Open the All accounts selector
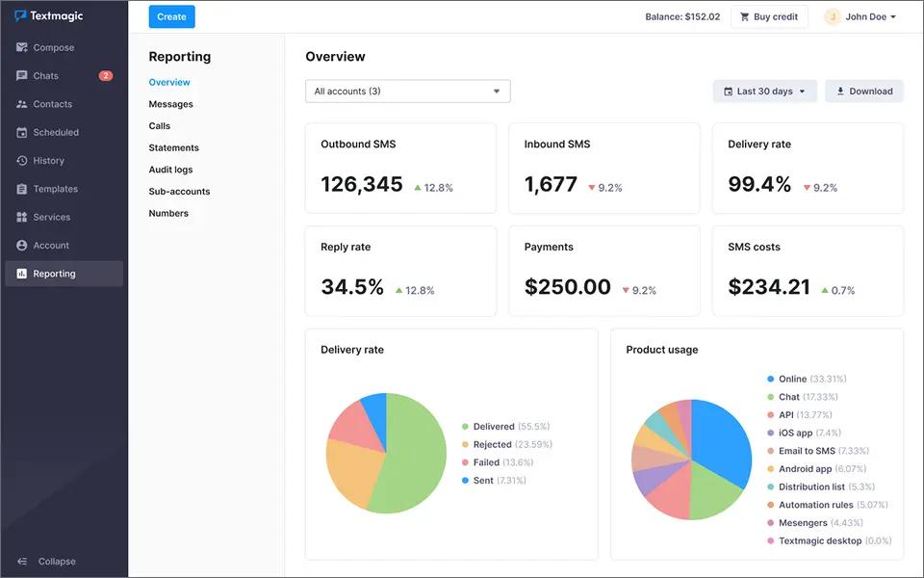 407,91
